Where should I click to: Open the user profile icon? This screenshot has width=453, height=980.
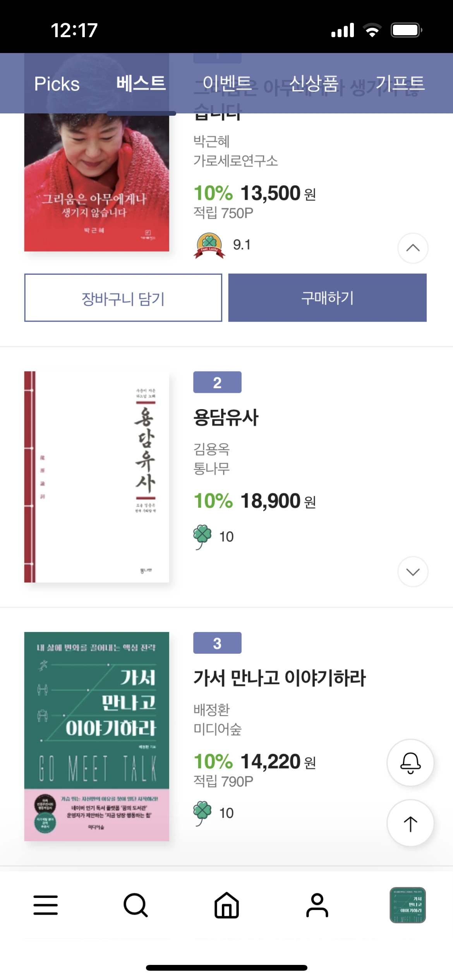point(317,905)
